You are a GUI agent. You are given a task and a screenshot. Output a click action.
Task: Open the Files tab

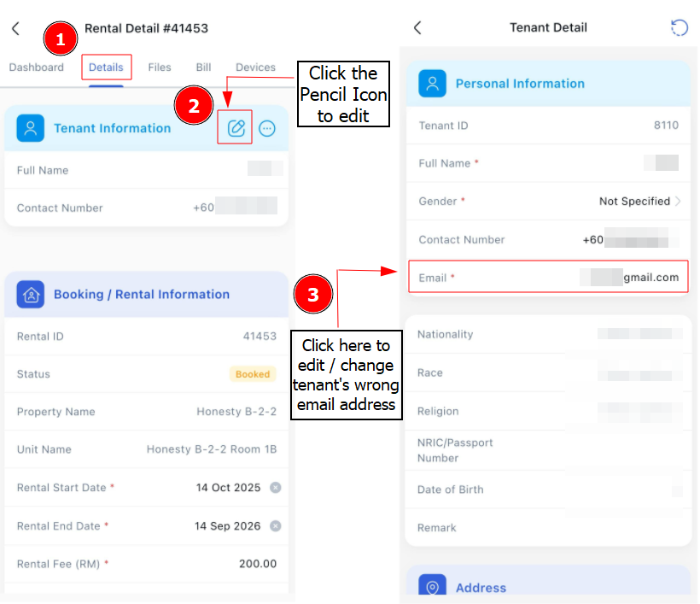click(x=160, y=67)
